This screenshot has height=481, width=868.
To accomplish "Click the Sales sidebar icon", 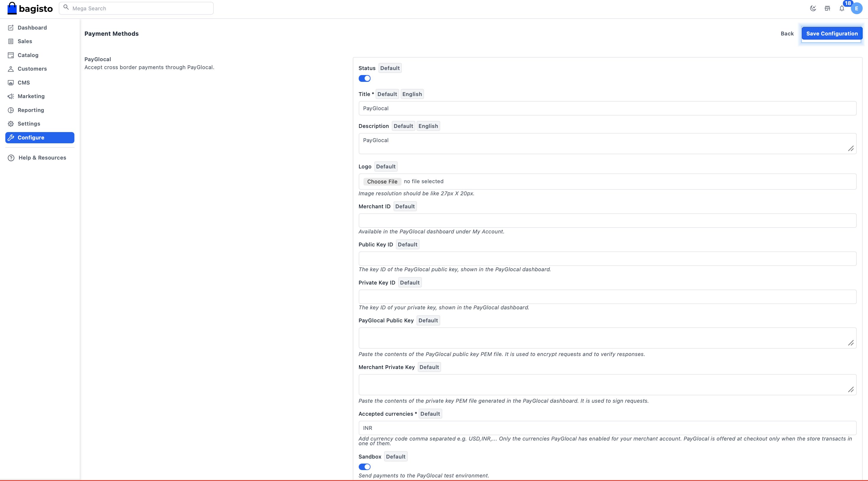I will pyautogui.click(x=11, y=41).
